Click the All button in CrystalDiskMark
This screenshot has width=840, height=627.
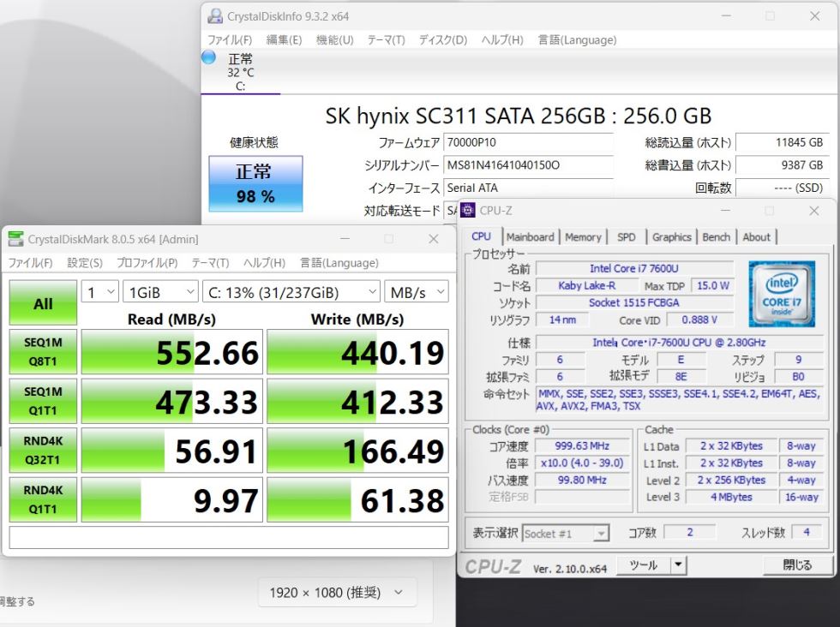[x=43, y=303]
